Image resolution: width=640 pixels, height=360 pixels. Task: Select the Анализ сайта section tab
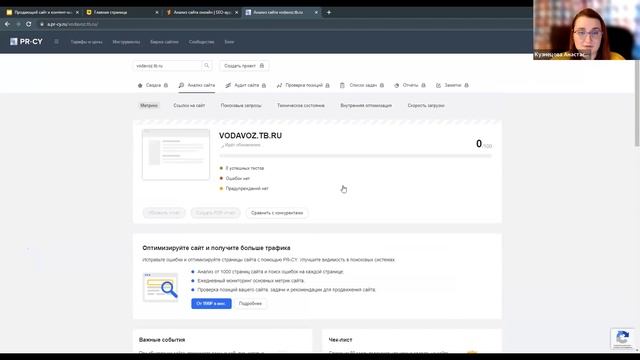tap(197, 85)
